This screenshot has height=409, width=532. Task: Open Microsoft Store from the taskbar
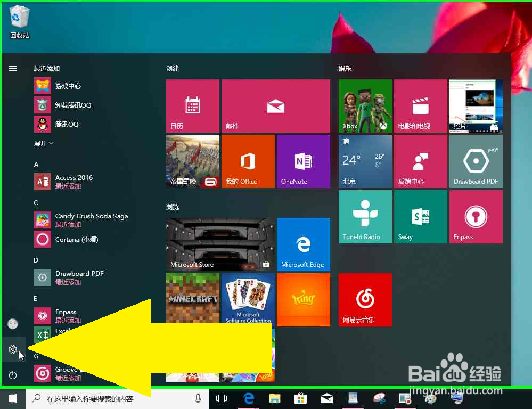click(300, 398)
